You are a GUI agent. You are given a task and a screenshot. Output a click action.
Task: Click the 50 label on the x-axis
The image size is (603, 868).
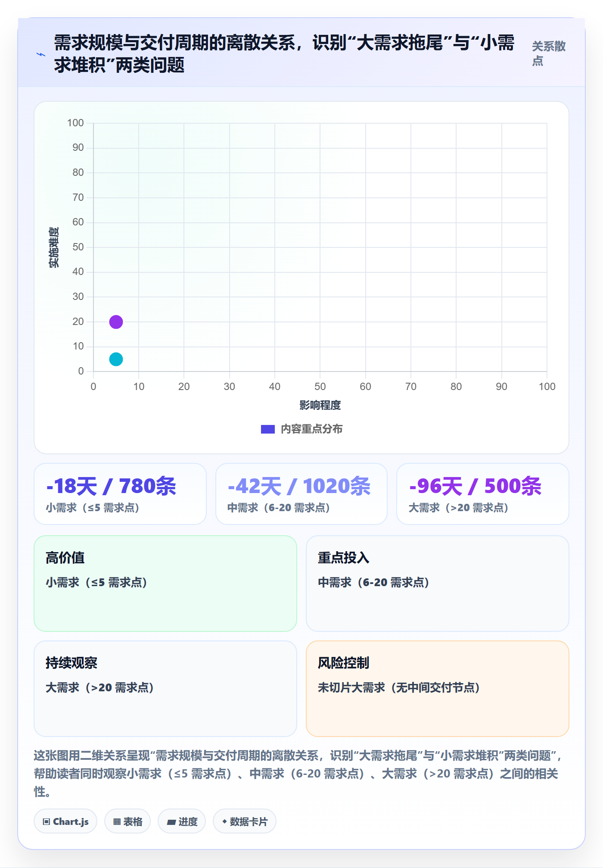pyautogui.click(x=320, y=387)
